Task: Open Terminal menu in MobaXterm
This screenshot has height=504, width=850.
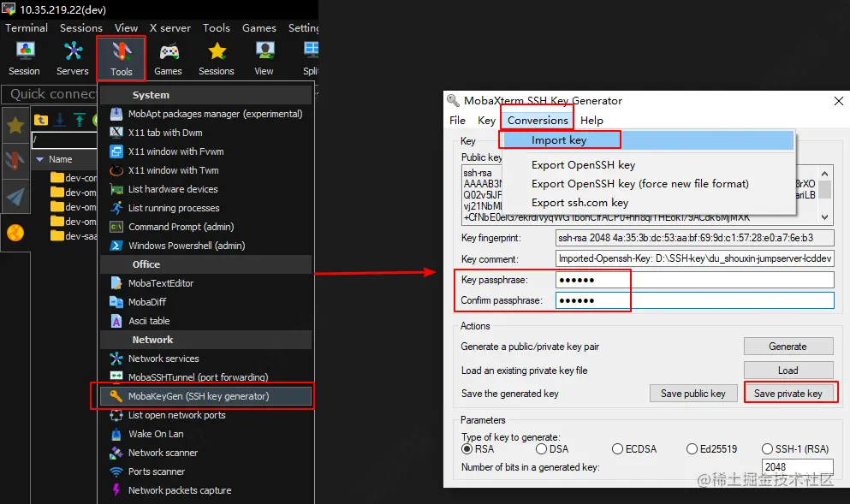Action: pos(27,27)
